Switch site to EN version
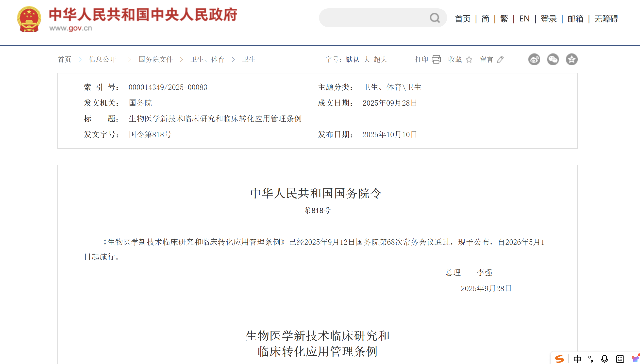This screenshot has height=364, width=640. click(524, 19)
